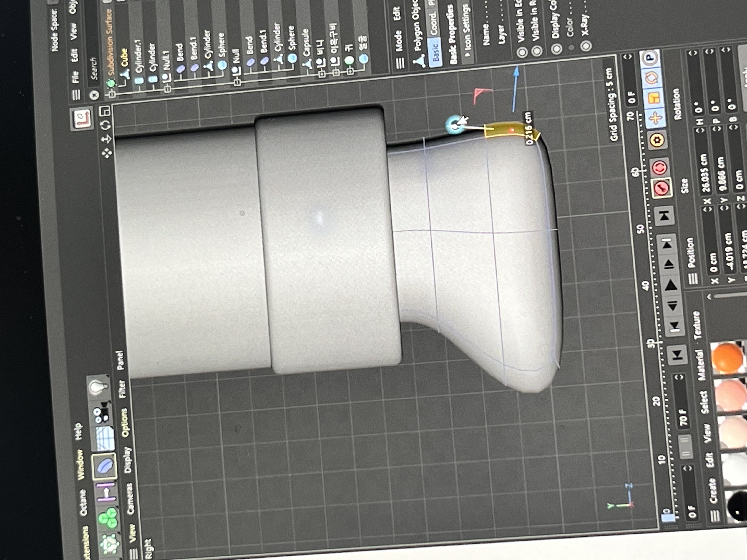
Task: Click the viewport zoom navigation icon
Action: (x=106, y=139)
